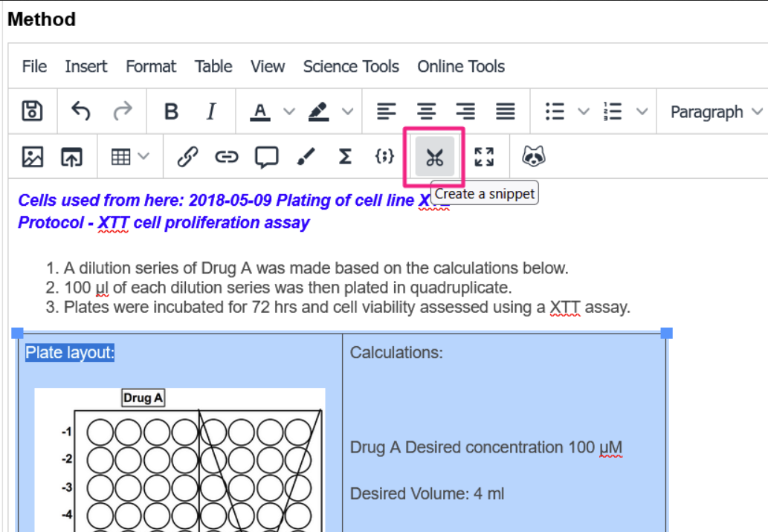768x532 pixels.
Task: Toggle Bold formatting
Action: click(x=171, y=111)
